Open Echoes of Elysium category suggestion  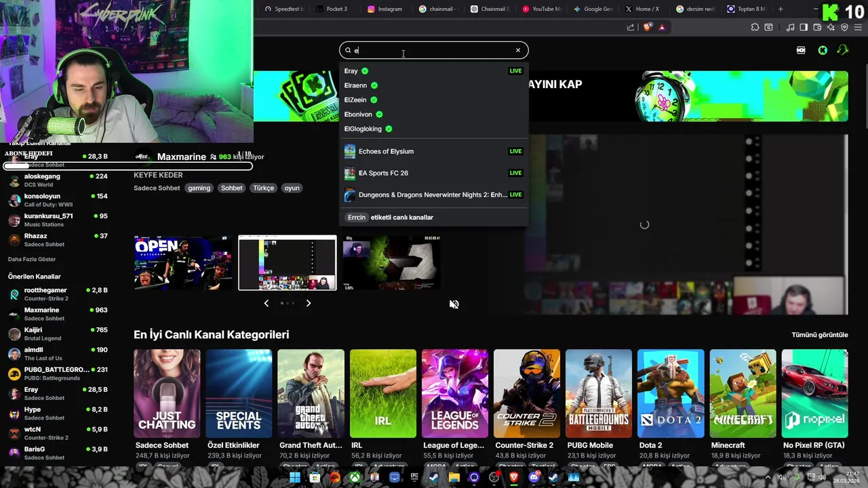point(433,151)
